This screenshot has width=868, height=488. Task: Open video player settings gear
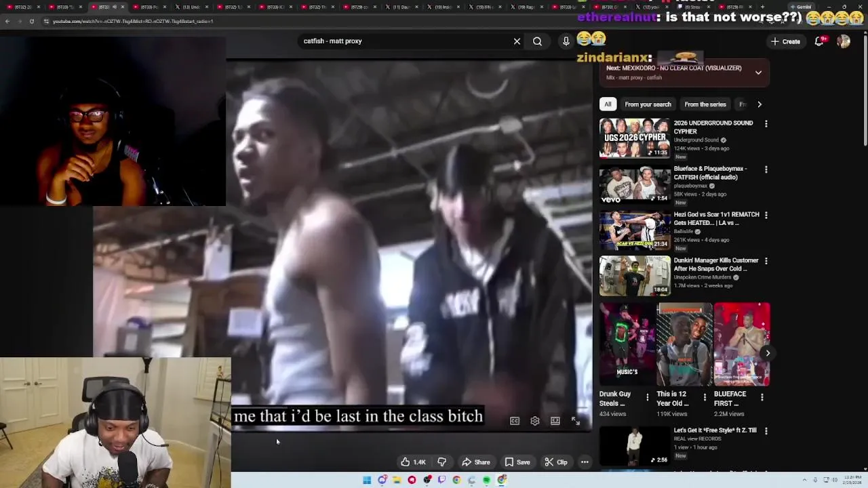coord(535,421)
